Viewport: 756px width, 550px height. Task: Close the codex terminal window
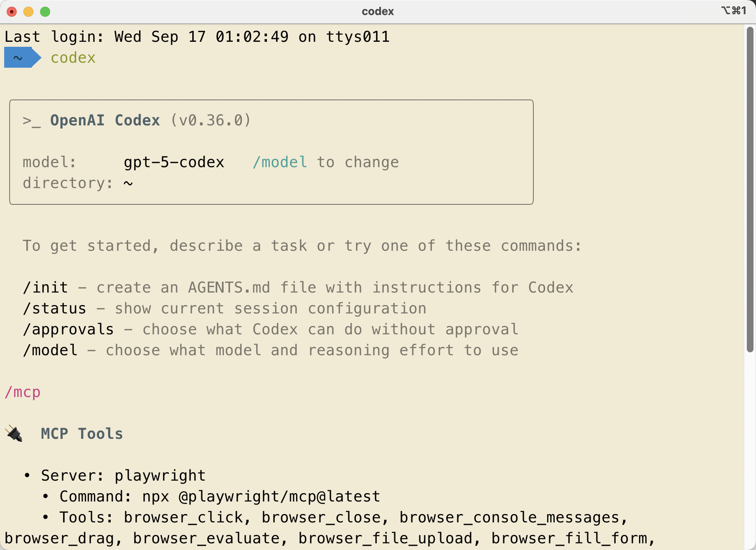12,12
